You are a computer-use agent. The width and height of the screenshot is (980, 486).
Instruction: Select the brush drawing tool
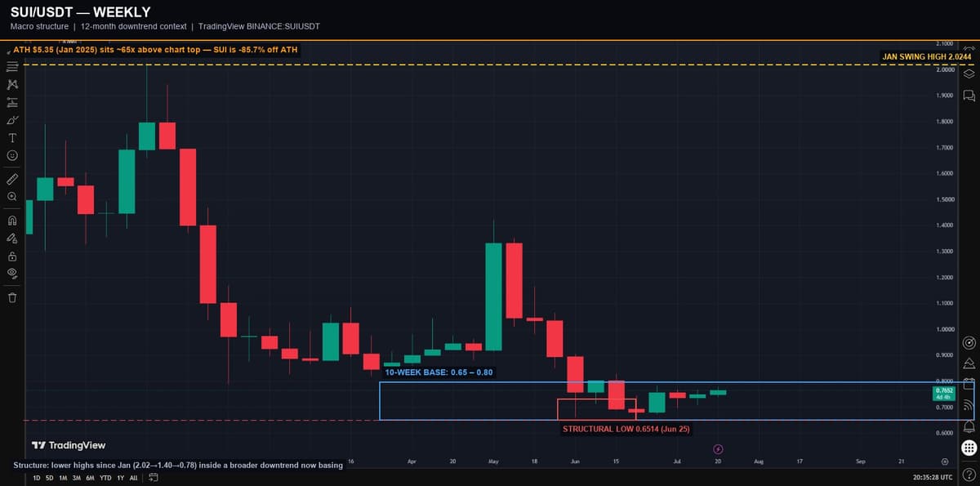12,120
